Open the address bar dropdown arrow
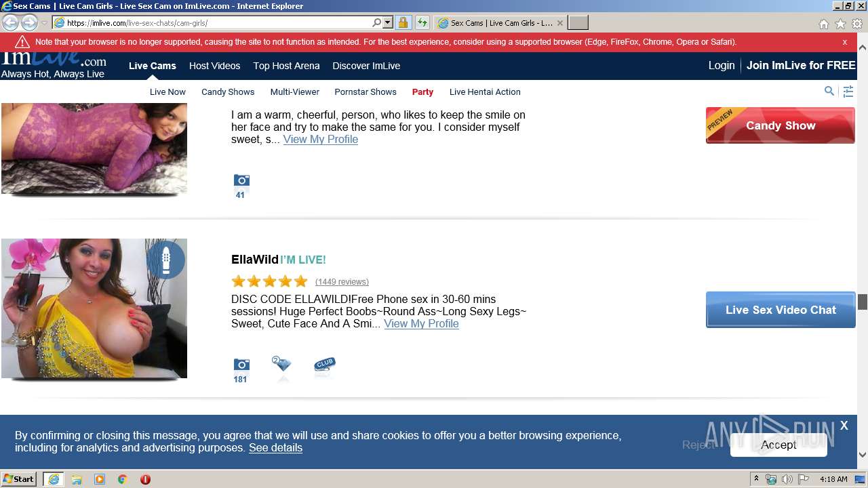This screenshot has width=868, height=488. coord(388,22)
